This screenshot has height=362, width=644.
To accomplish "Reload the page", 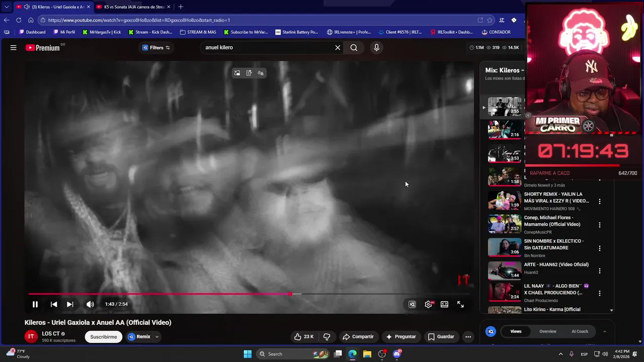I will point(19,20).
